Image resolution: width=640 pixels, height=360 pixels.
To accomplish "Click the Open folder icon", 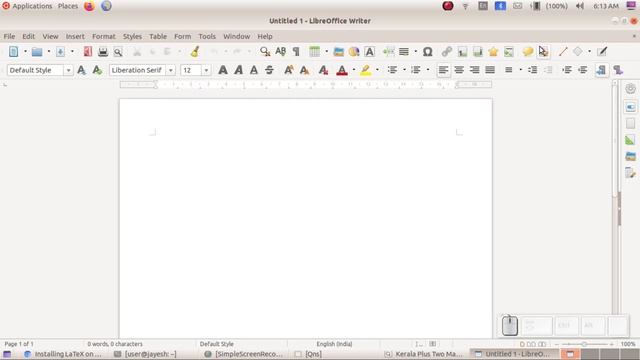I will tap(37, 51).
